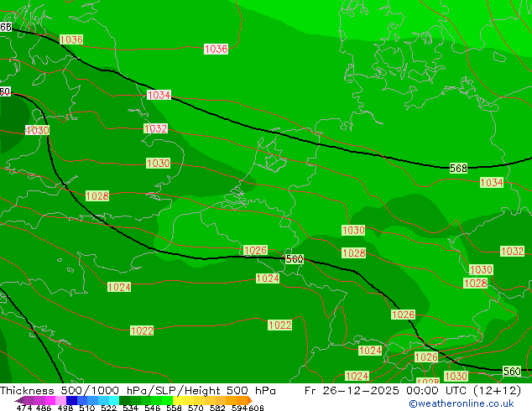Click the 'Thickness 500/1000 hPa/SLP/Height 500 hPa' caption
532x411 pixels.
(x=138, y=391)
